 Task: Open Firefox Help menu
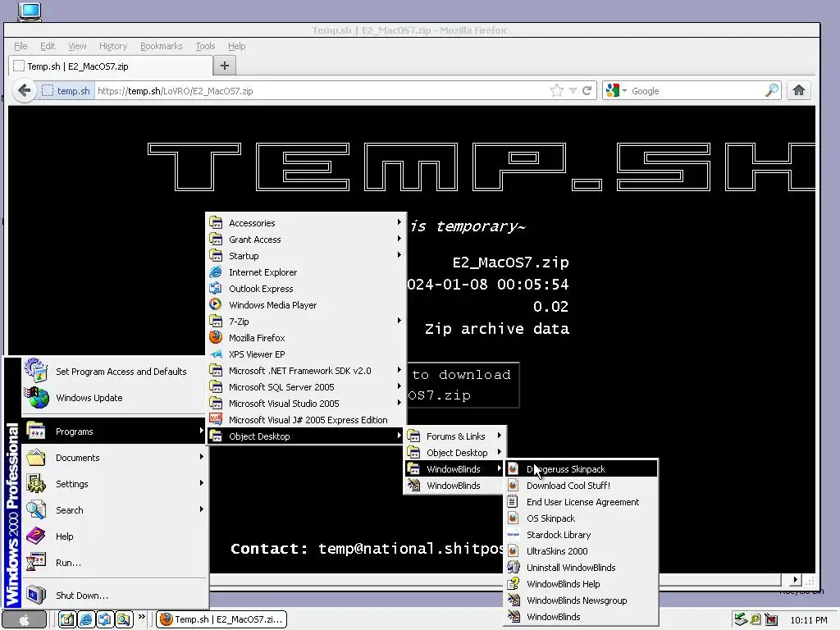point(236,46)
